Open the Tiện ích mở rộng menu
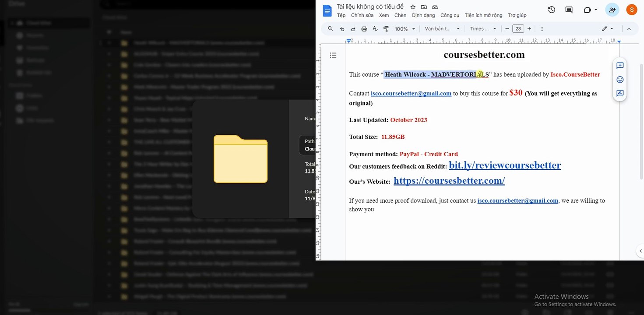The image size is (644, 315). 483,15
